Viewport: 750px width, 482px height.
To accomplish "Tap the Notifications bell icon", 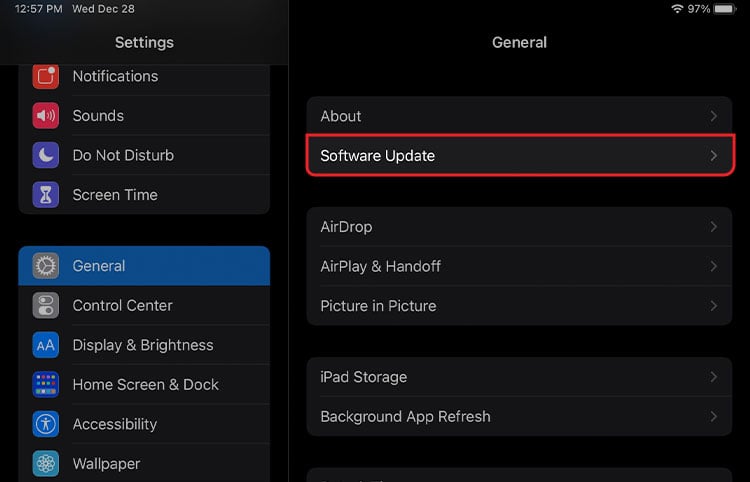I will click(x=46, y=76).
